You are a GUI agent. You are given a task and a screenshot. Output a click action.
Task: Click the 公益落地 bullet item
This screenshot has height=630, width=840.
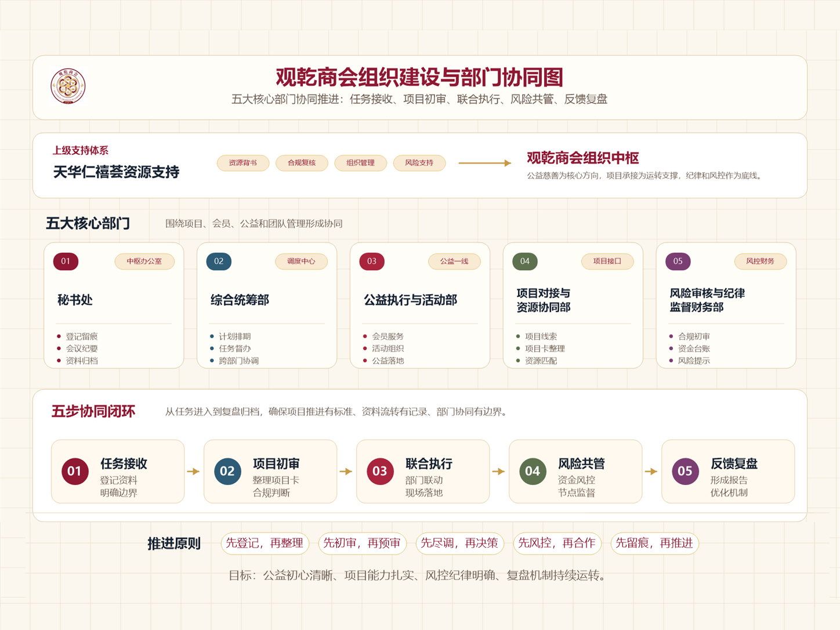pos(388,361)
